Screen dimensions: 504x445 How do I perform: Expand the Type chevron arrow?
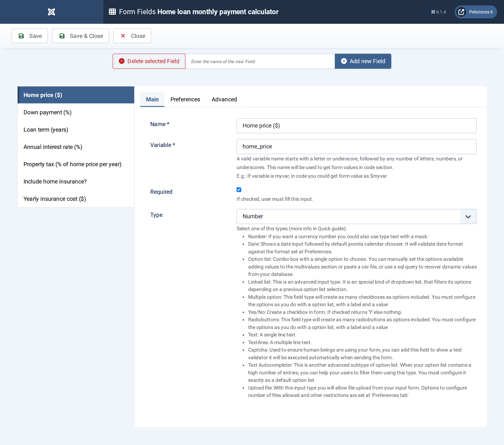click(x=468, y=217)
